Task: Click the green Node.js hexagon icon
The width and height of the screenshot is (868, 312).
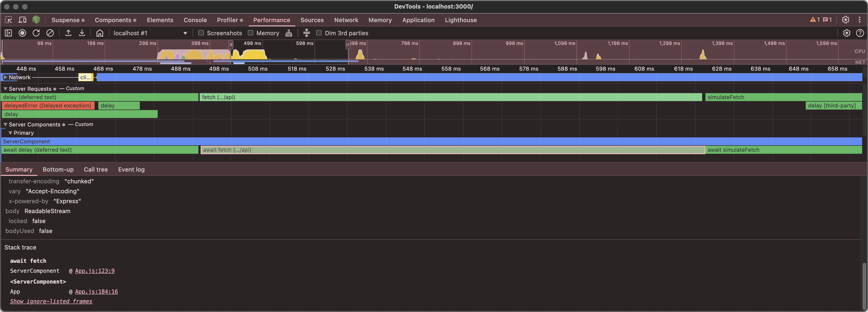Action: [36, 20]
